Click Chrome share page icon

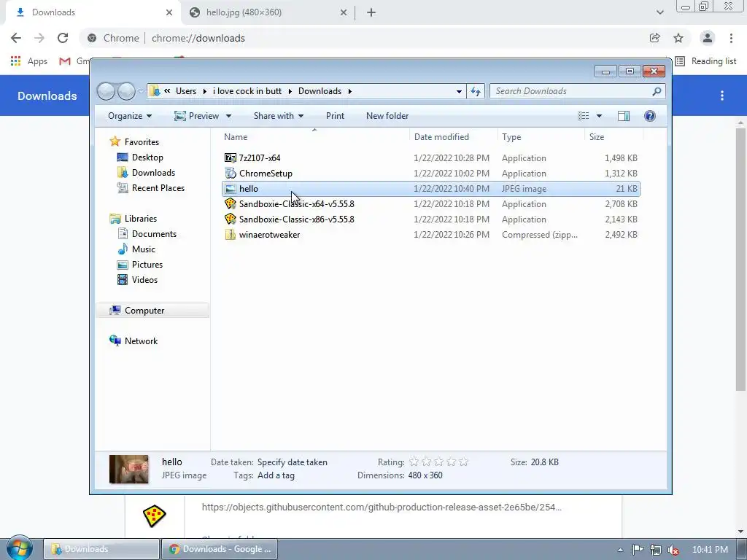[x=655, y=38]
